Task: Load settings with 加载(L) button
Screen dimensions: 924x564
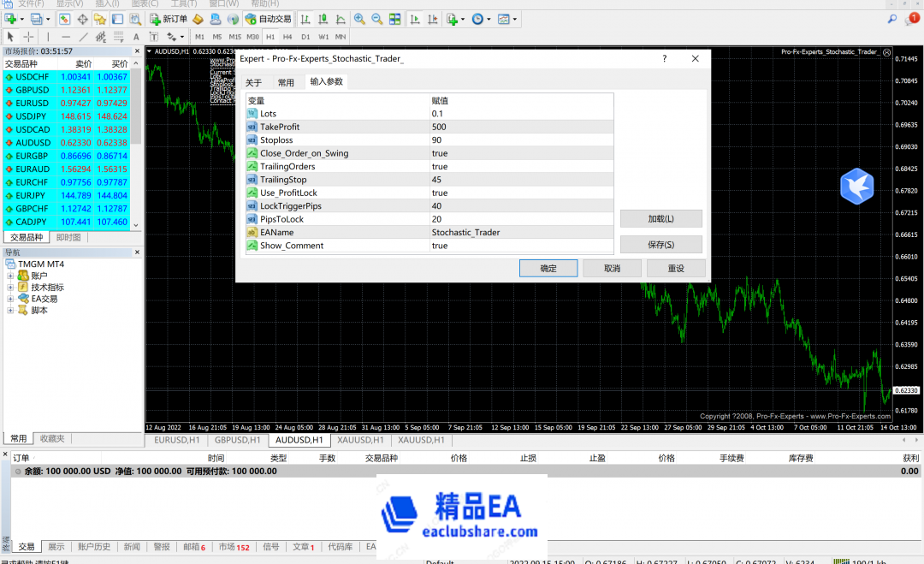Action: click(661, 218)
